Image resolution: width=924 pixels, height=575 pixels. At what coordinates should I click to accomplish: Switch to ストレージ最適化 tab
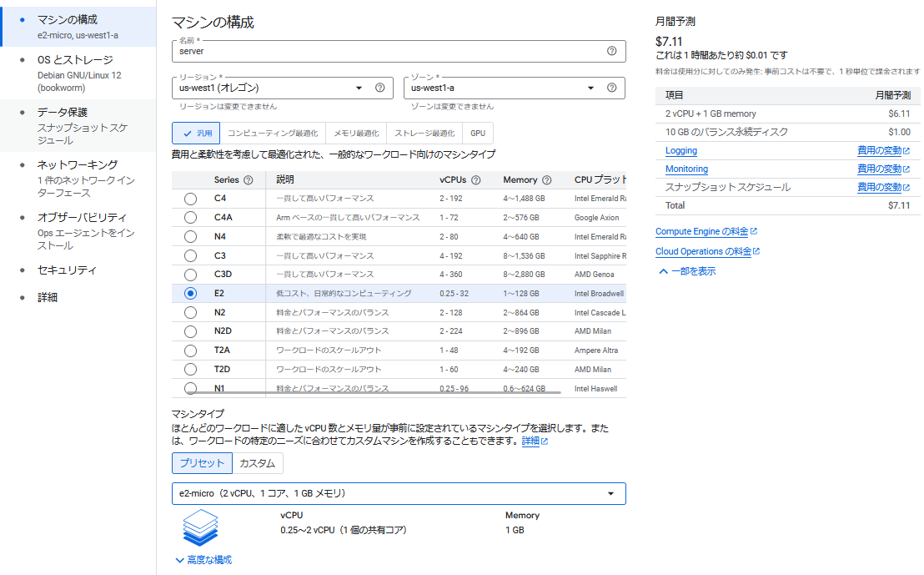click(424, 134)
